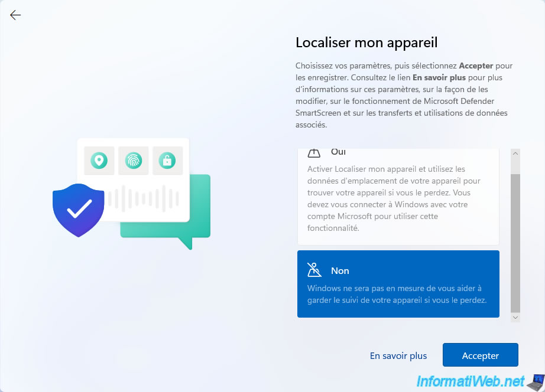
Task: Click the Localiser mon appareil heading
Action: (x=366, y=43)
